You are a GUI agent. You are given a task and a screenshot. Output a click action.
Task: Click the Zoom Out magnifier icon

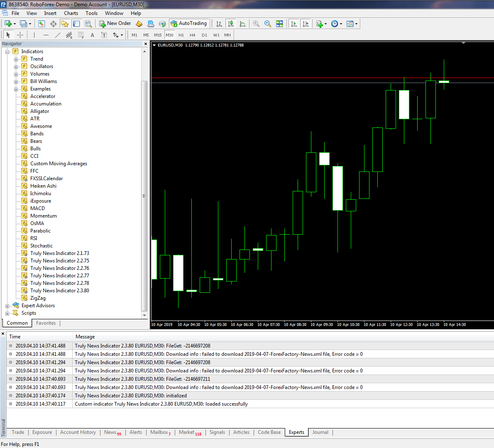click(x=267, y=24)
